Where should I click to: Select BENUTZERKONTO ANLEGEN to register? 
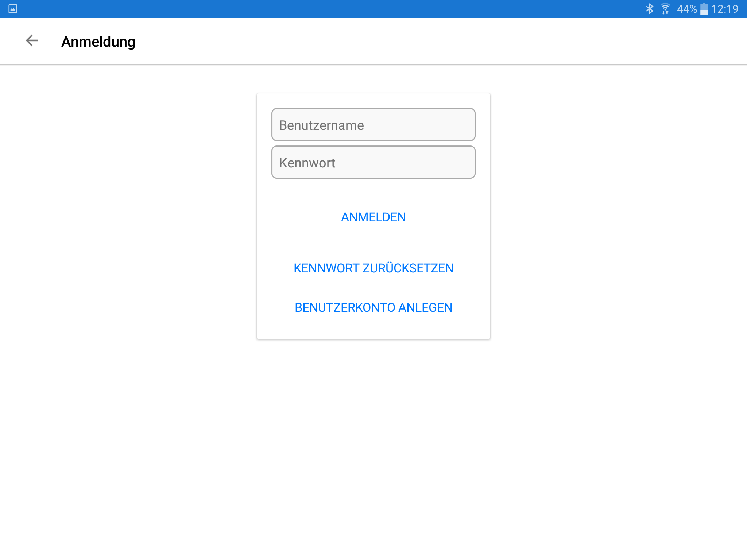[x=373, y=307]
